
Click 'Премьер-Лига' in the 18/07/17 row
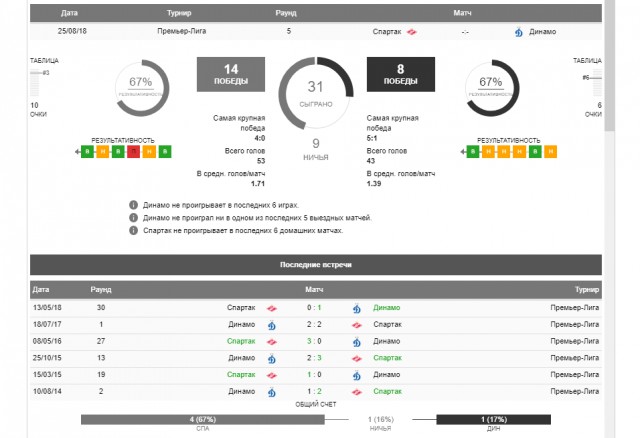(x=575, y=325)
